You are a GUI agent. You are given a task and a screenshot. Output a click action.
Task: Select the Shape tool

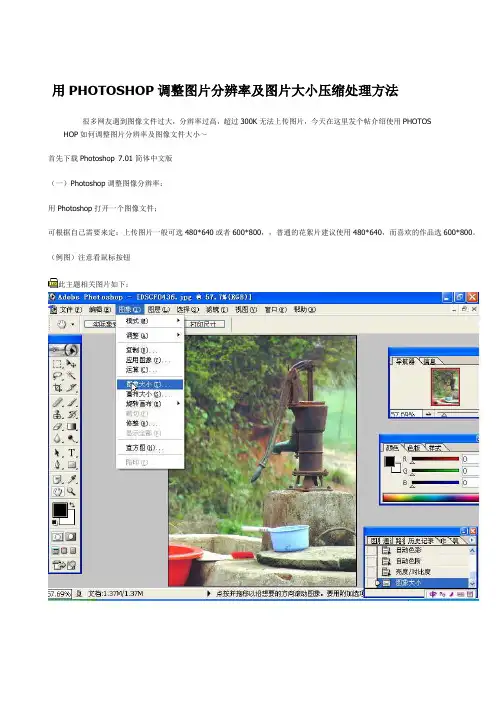[x=72, y=465]
